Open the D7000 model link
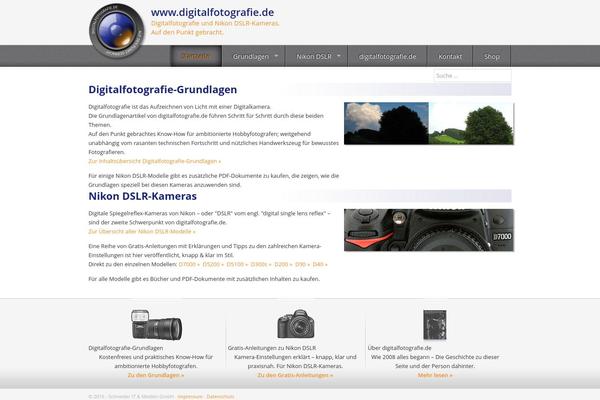 click(189, 264)
